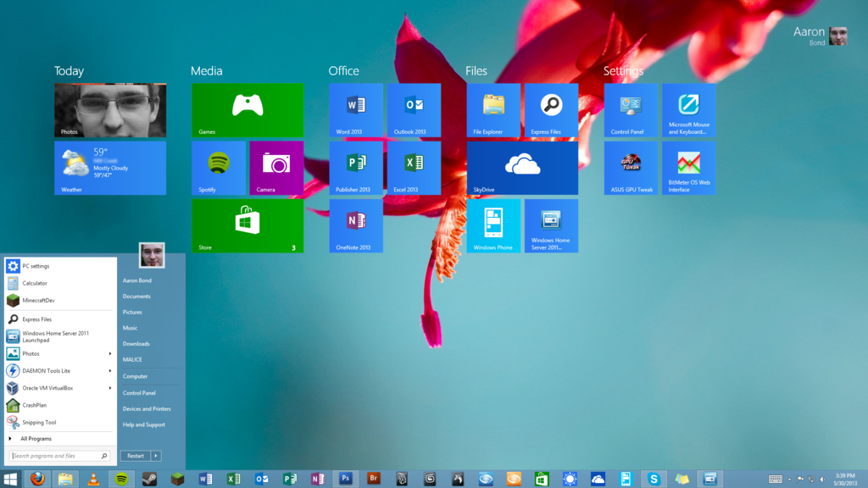Viewport: 868px width, 488px height.
Task: Open the Windows Home Server 2011 tile
Action: (551, 225)
